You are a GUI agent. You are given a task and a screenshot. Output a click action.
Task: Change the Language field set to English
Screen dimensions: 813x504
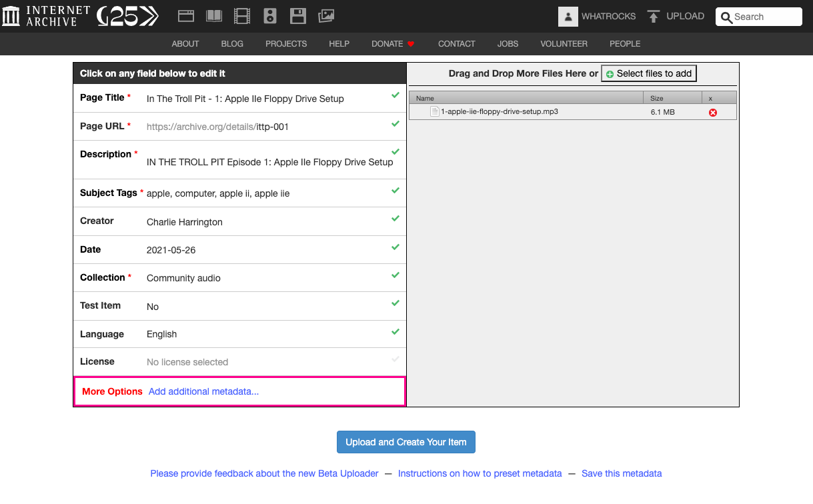pos(161,334)
